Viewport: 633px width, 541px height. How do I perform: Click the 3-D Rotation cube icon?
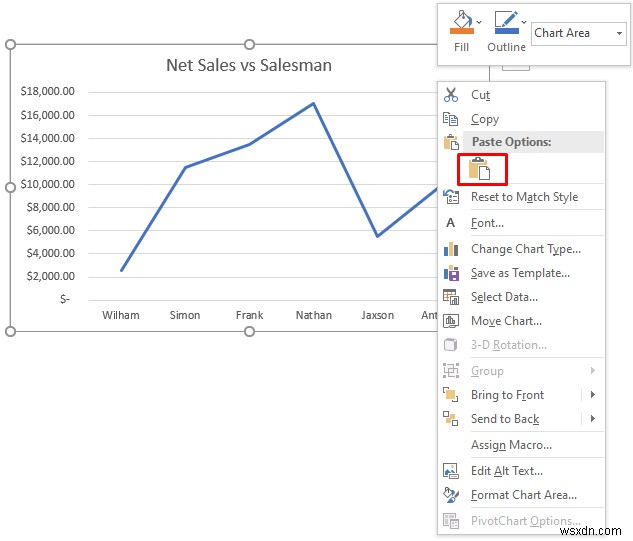tap(451, 345)
